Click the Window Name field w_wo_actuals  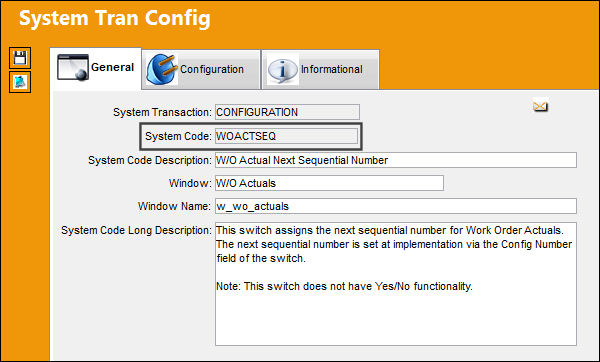click(396, 206)
